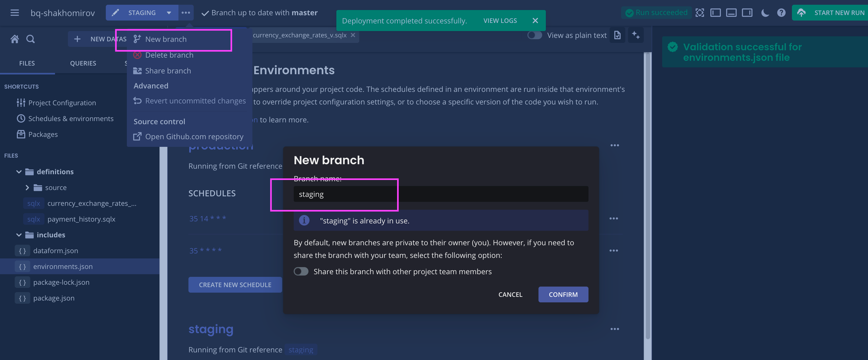The image size is (868, 360).
Task: Toggle the left sidebar panel icon
Action: 715,13
